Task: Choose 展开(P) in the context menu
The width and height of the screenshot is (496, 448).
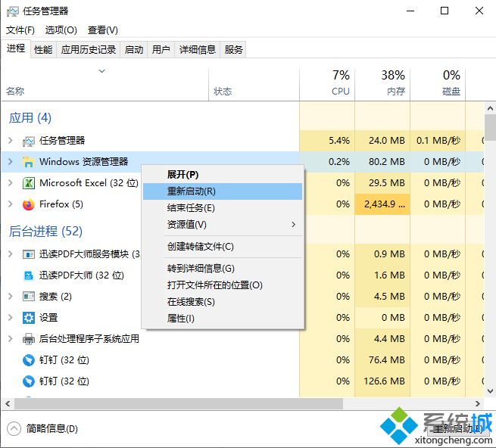Action: click(x=223, y=175)
